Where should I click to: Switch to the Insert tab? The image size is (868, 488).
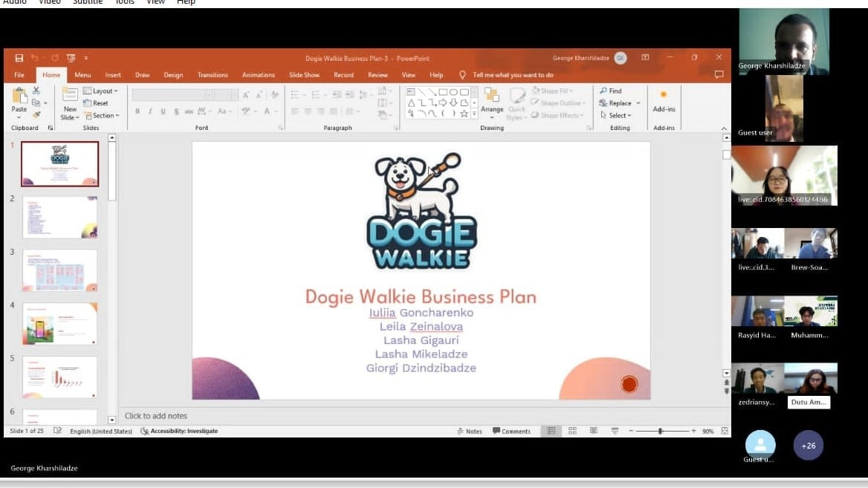[x=113, y=75]
